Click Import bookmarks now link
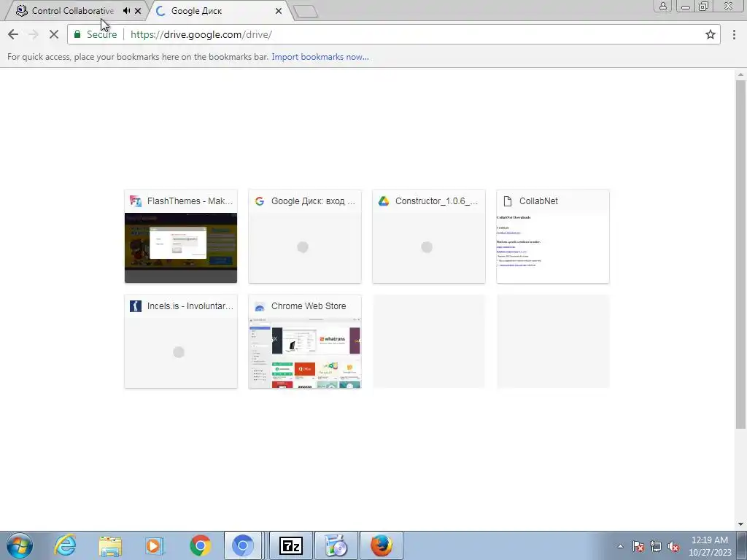This screenshot has height=560, width=747. (x=320, y=57)
